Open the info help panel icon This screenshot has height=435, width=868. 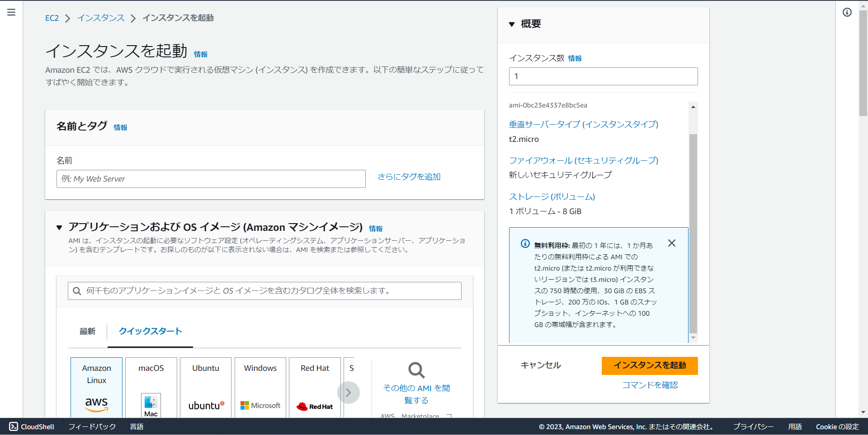[847, 12]
